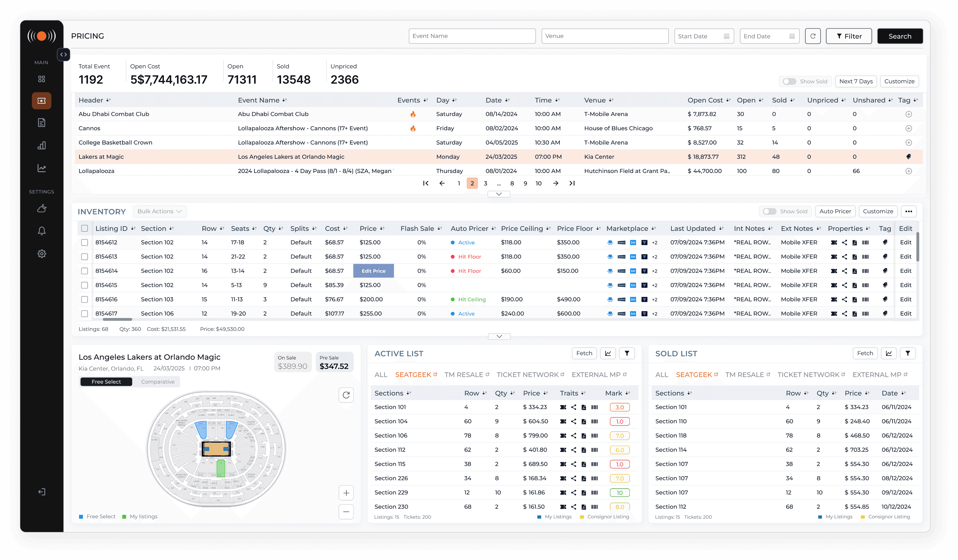This screenshot has width=958, height=560.
Task: Open Sold List chart icon
Action: pos(888,353)
